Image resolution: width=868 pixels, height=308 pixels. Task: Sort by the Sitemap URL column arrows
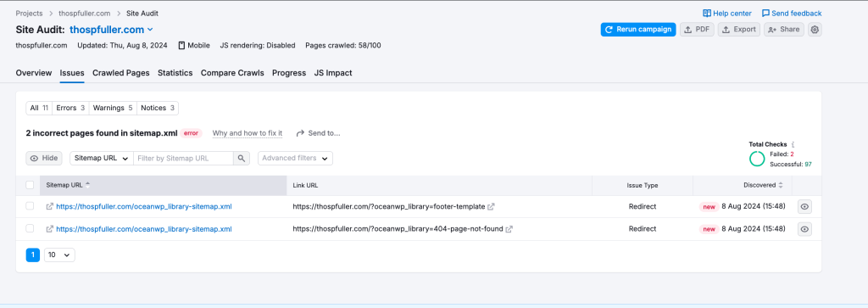tap(87, 185)
